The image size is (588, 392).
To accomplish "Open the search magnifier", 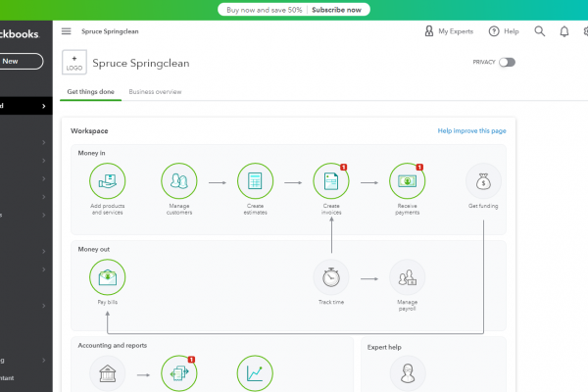I will coord(540,31).
